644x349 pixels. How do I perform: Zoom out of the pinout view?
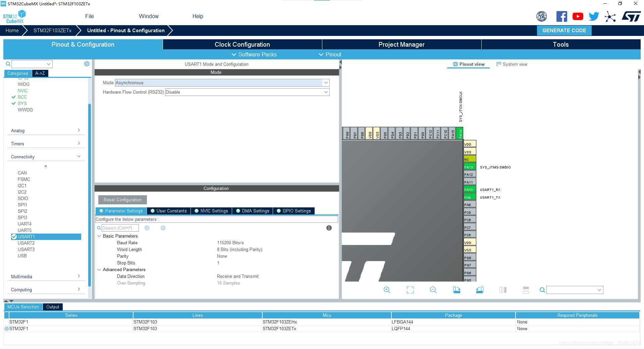(433, 290)
